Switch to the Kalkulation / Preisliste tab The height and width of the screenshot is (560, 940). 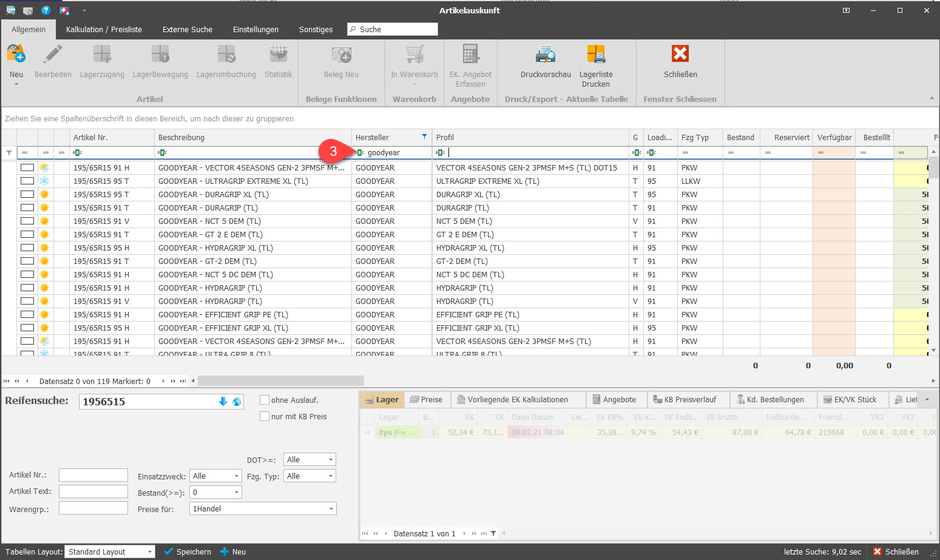click(x=104, y=29)
